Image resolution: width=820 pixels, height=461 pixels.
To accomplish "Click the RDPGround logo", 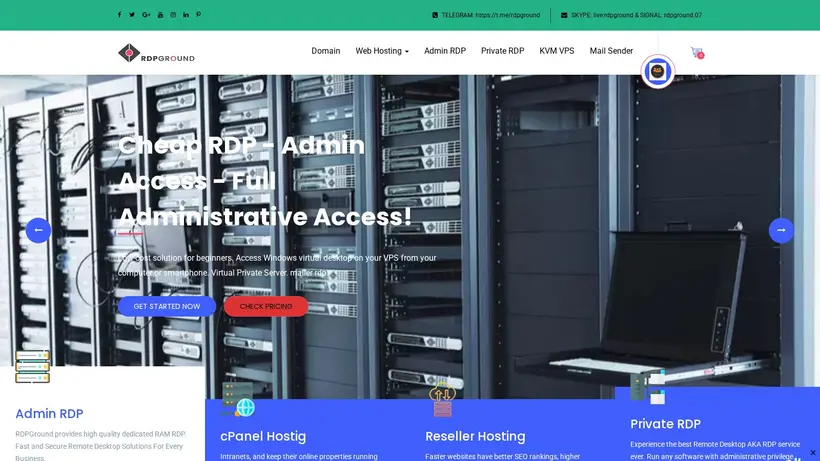I will [x=156, y=53].
